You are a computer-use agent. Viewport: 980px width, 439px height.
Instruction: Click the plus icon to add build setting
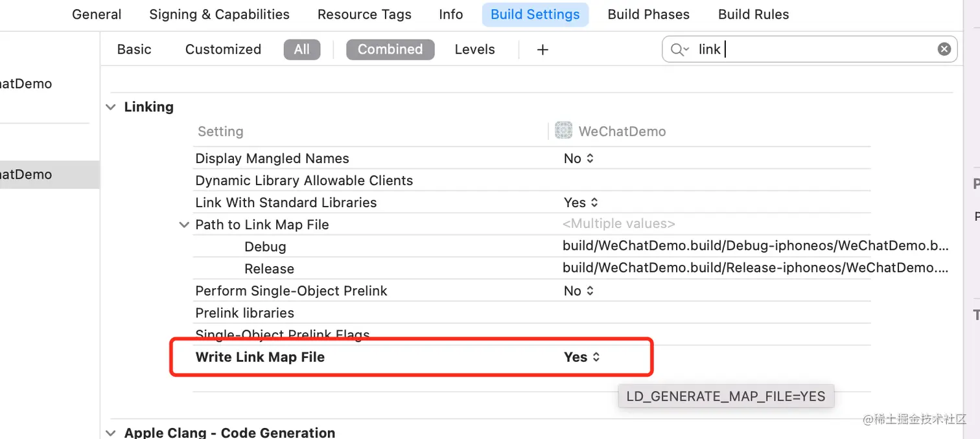(x=543, y=50)
